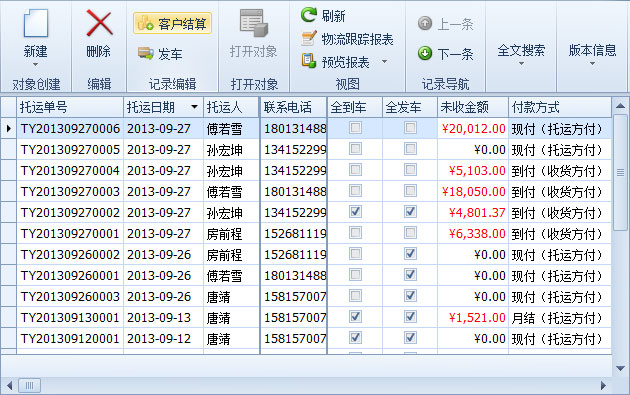Sort by 全发车 column header

pyautogui.click(x=410, y=107)
